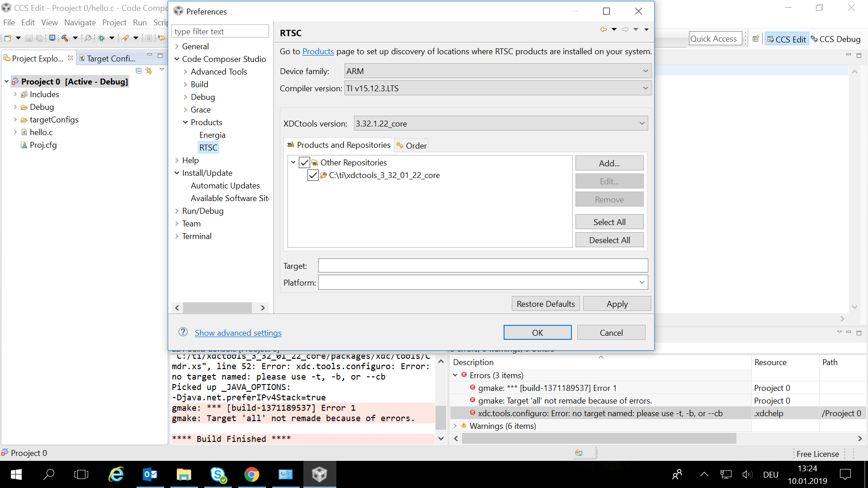The width and height of the screenshot is (868, 488).
Task: Click the back arrow in Preferences header
Action: pos(603,29)
